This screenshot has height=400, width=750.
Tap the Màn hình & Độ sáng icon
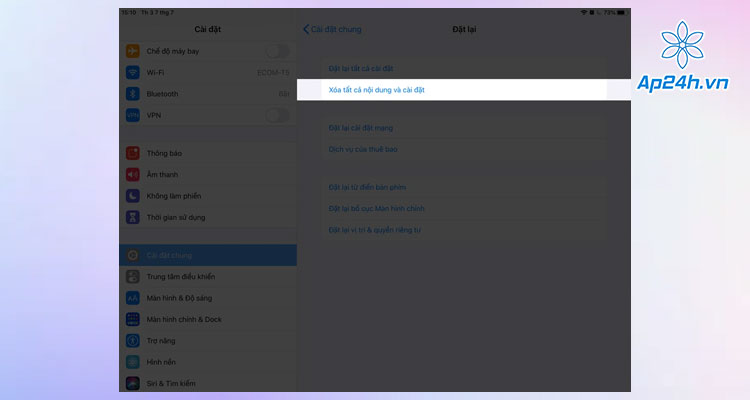132,298
